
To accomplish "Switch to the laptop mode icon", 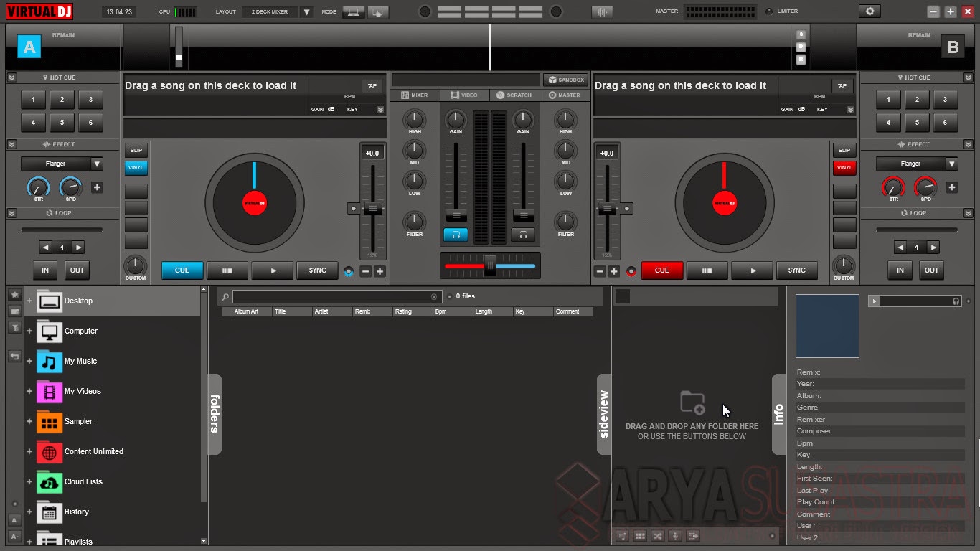I will click(352, 11).
